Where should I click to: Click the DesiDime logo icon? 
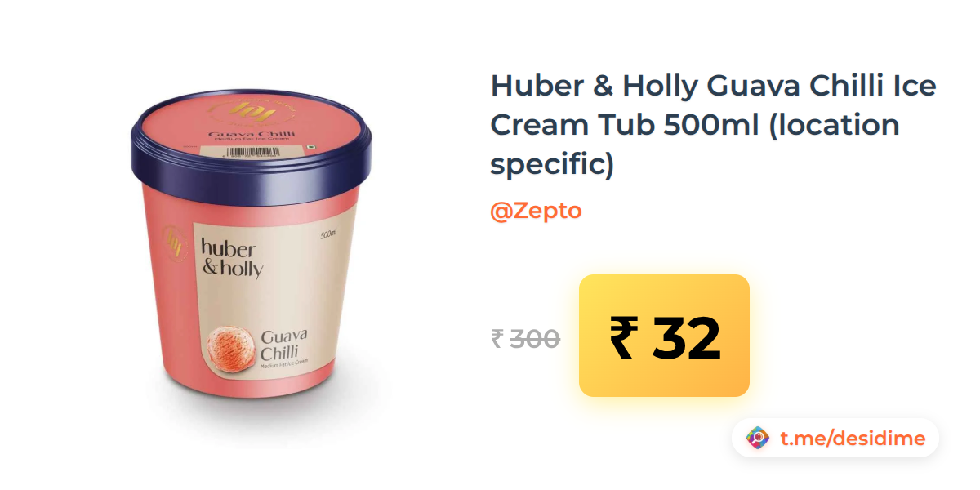(x=758, y=439)
